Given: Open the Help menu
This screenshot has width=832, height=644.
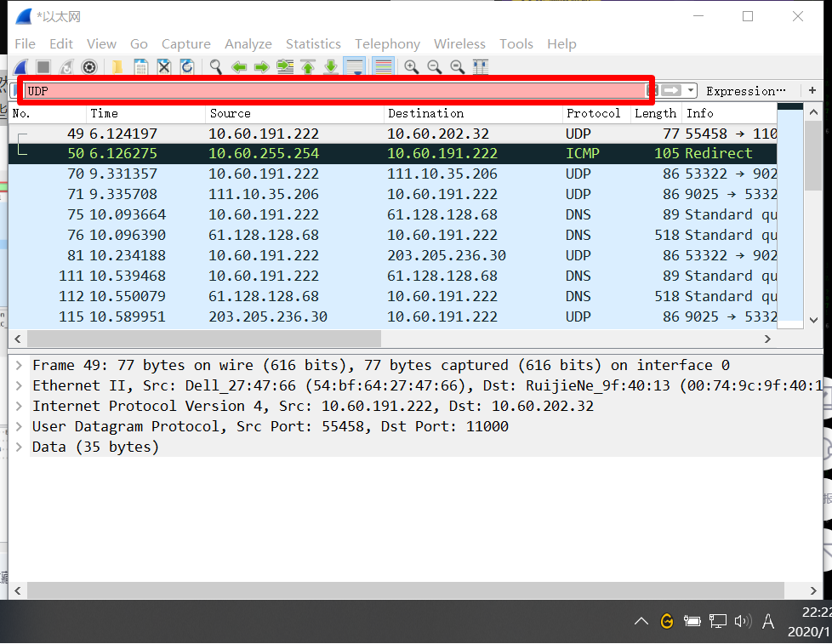Looking at the screenshot, I should point(561,44).
